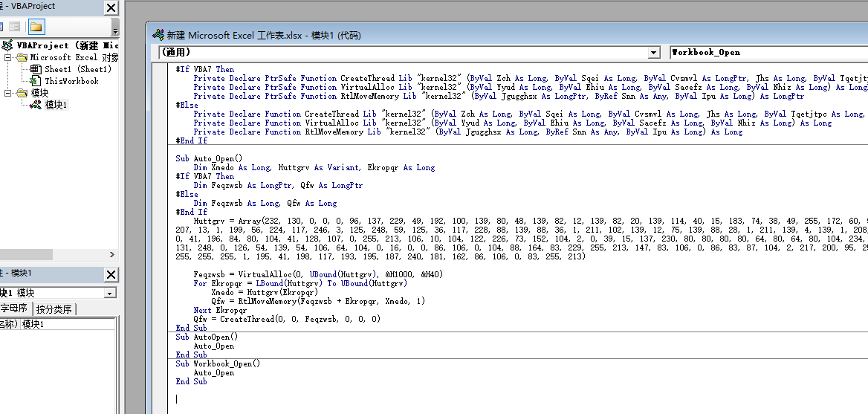The image size is (868, 414).
Task: Click the VBAProject root node icon
Action: point(7,45)
